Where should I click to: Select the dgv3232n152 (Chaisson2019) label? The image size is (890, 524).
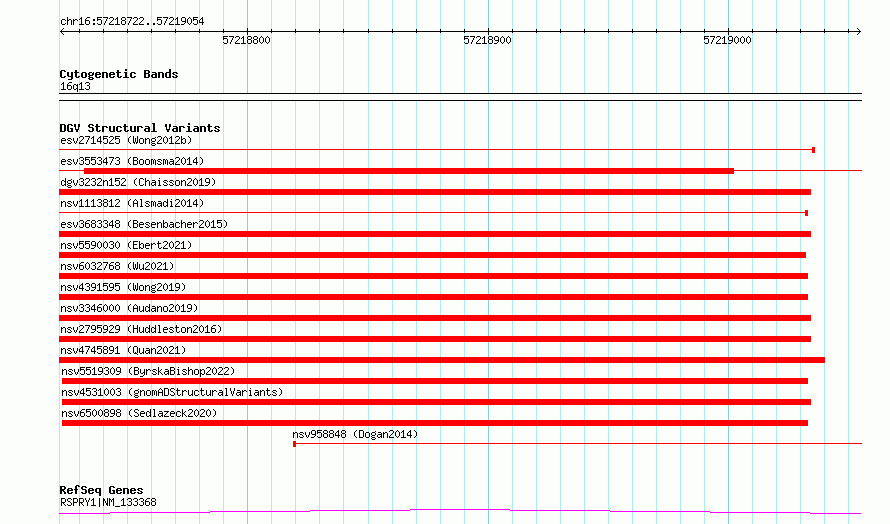click(138, 182)
